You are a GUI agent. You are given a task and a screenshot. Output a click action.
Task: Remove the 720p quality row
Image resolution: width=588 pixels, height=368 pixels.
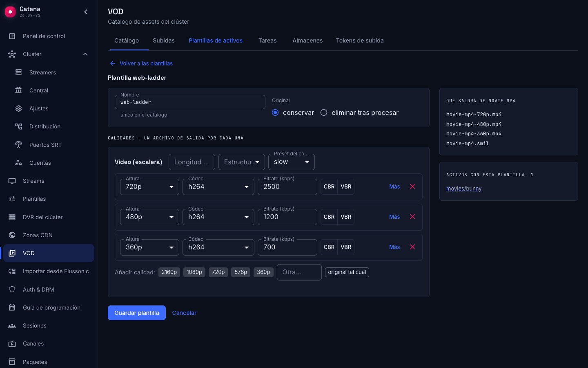click(412, 186)
